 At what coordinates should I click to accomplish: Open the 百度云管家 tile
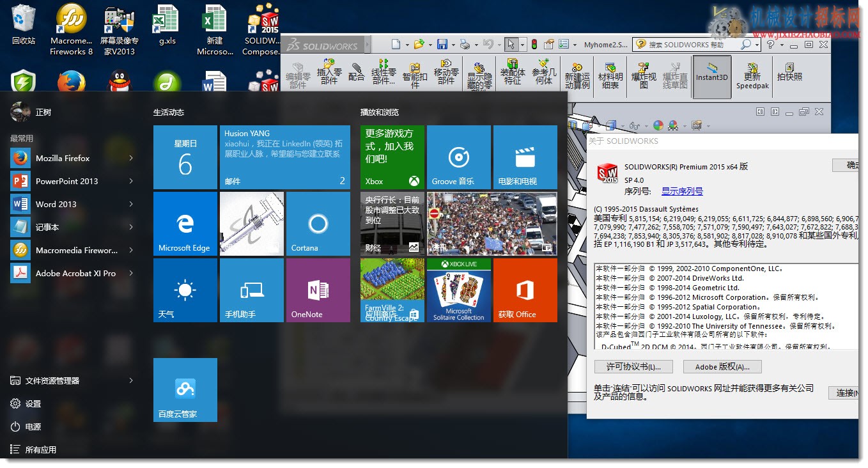point(185,390)
